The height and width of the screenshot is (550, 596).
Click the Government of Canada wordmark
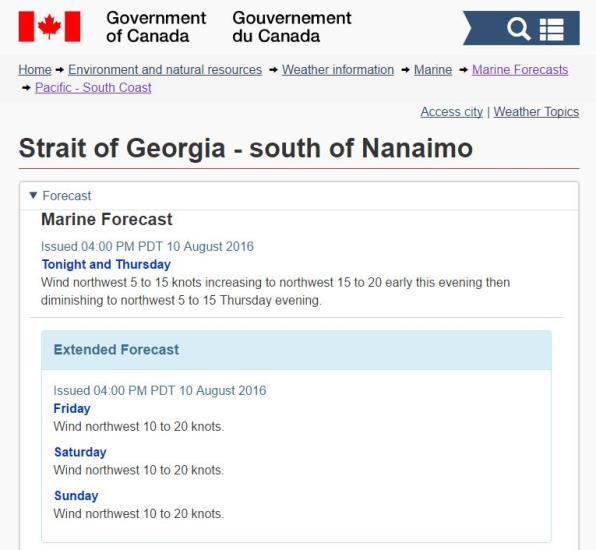[156, 27]
